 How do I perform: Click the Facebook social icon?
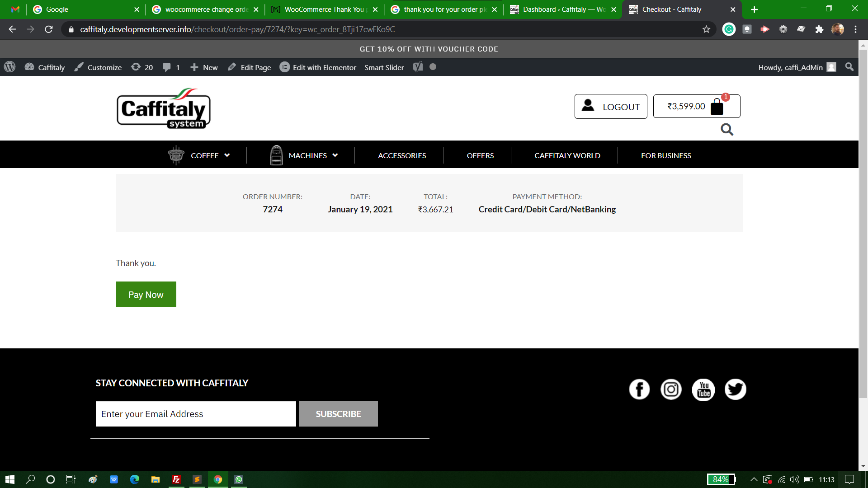pyautogui.click(x=639, y=389)
